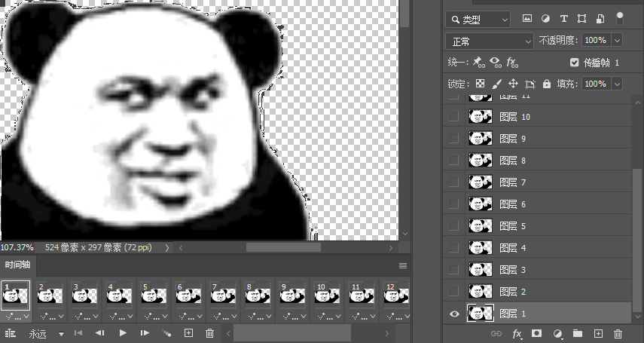Screen dimensions: 644x343
Task: Toggle the layer filtering on/off switch
Action: [620, 19]
